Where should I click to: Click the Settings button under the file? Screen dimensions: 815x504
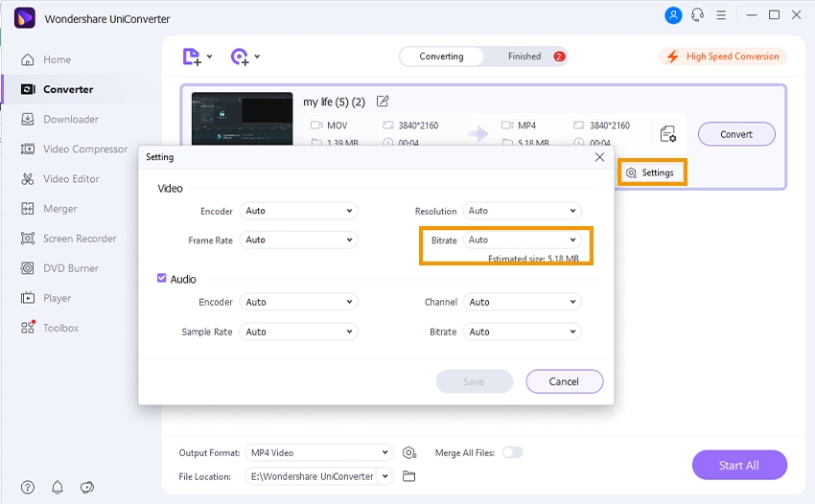(x=651, y=172)
